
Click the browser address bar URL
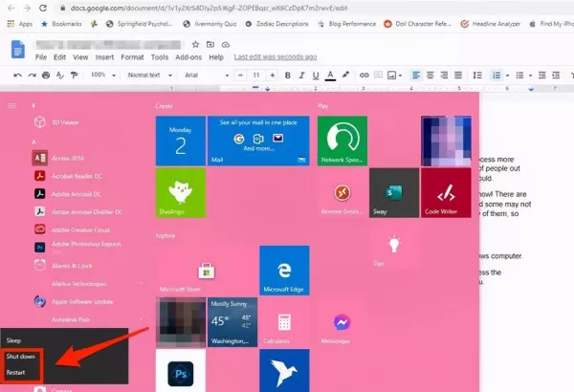[x=209, y=8]
